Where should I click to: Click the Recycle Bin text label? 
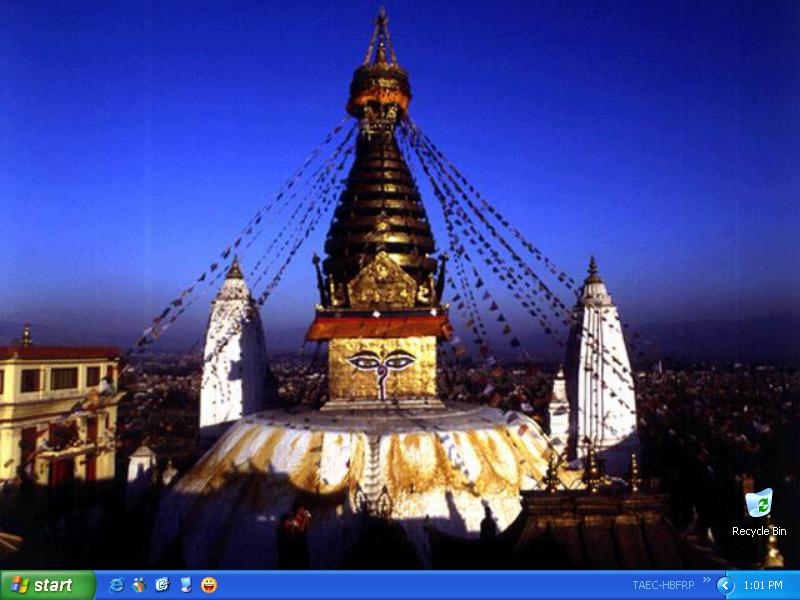tap(759, 532)
